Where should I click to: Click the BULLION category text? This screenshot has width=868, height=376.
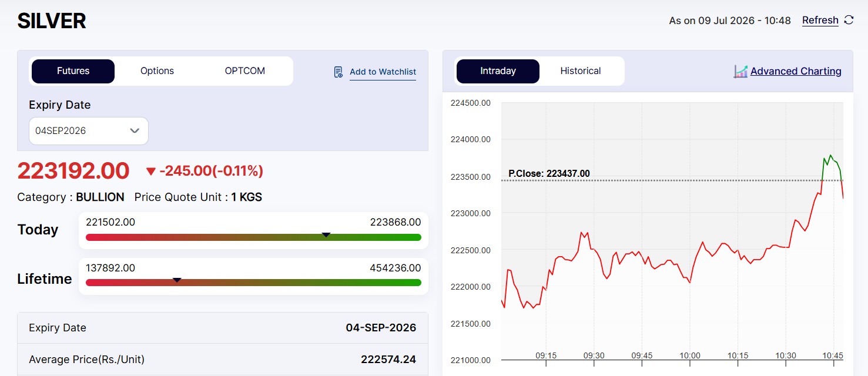tap(100, 197)
